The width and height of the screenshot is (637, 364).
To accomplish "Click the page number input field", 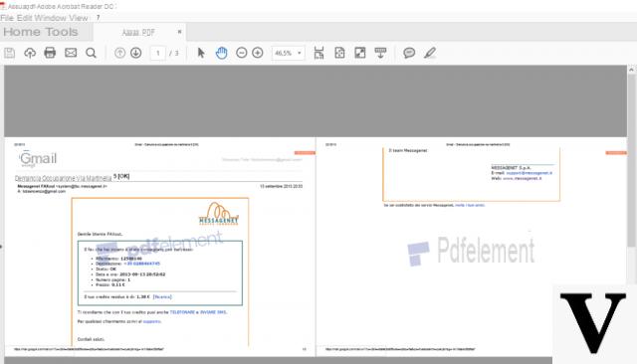I will pos(158,53).
